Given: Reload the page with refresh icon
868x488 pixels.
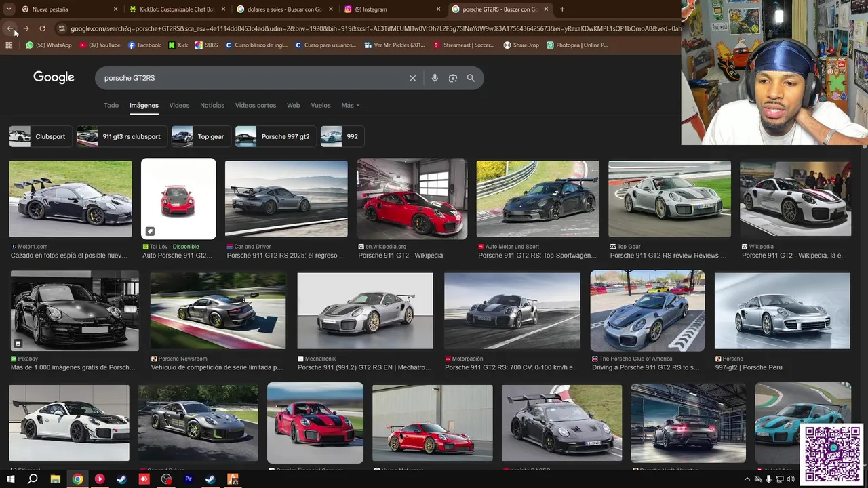Looking at the screenshot, I should (x=42, y=28).
